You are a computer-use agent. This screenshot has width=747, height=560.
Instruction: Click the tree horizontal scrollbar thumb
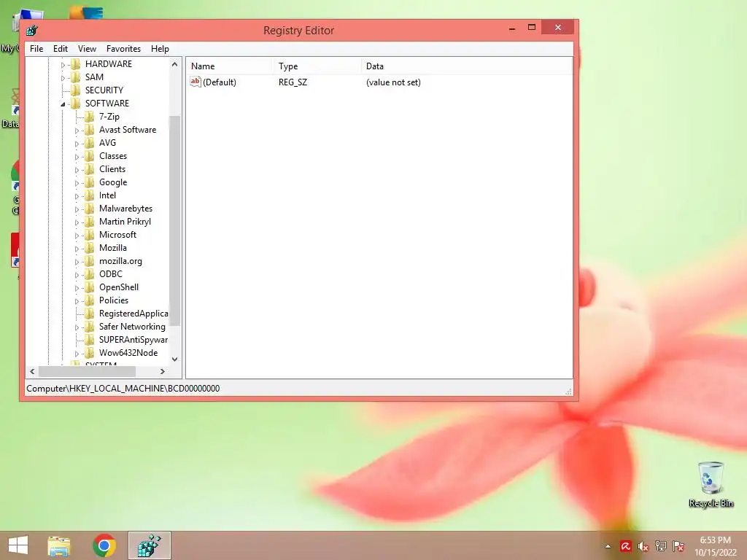(x=87, y=371)
